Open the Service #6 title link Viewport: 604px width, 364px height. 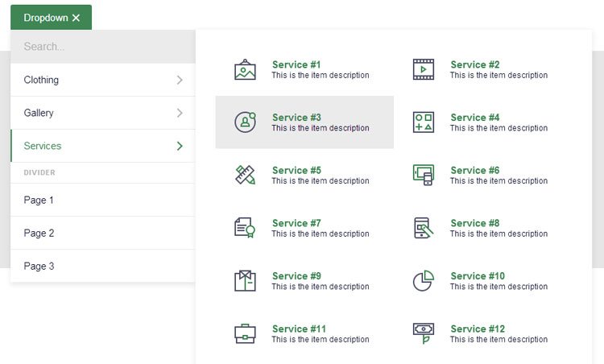coord(475,170)
